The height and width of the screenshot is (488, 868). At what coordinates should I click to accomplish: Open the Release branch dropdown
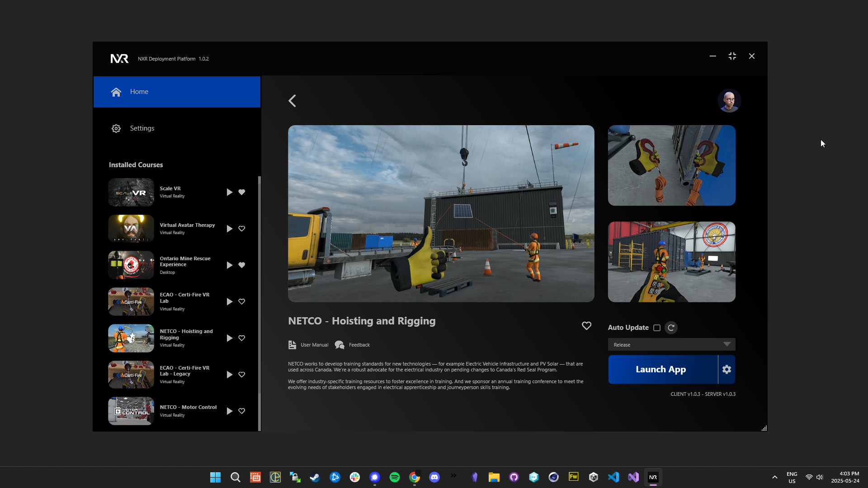click(671, 344)
